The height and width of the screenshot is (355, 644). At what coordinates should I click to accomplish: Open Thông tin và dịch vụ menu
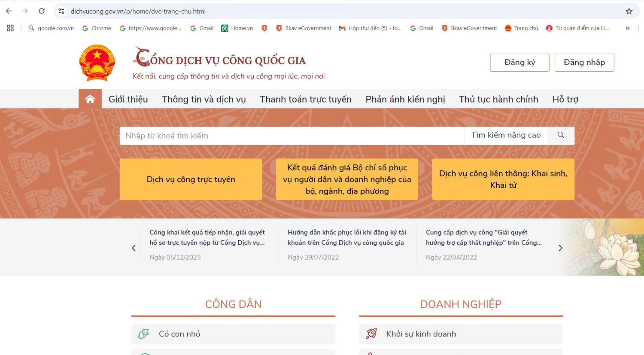204,99
